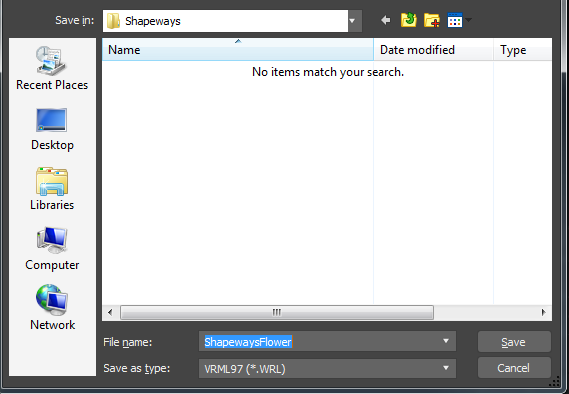Go up one folder level
569x394 pixels.
(409, 20)
